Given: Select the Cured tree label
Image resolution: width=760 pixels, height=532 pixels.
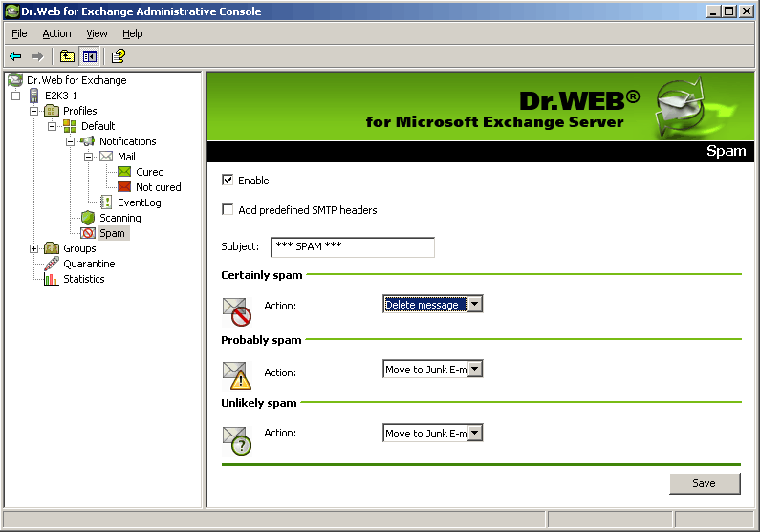Looking at the screenshot, I should click(x=150, y=172).
